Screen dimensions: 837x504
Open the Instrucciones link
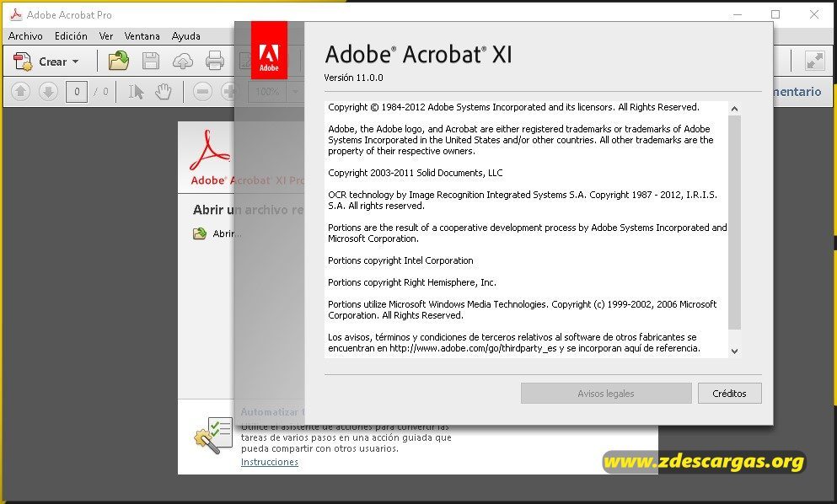tap(270, 462)
